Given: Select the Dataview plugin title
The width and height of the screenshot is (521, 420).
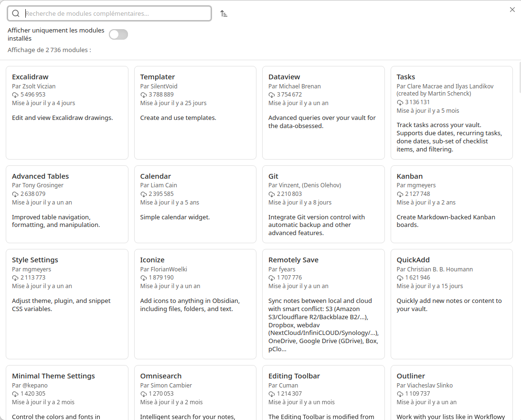Looking at the screenshot, I should [284, 77].
